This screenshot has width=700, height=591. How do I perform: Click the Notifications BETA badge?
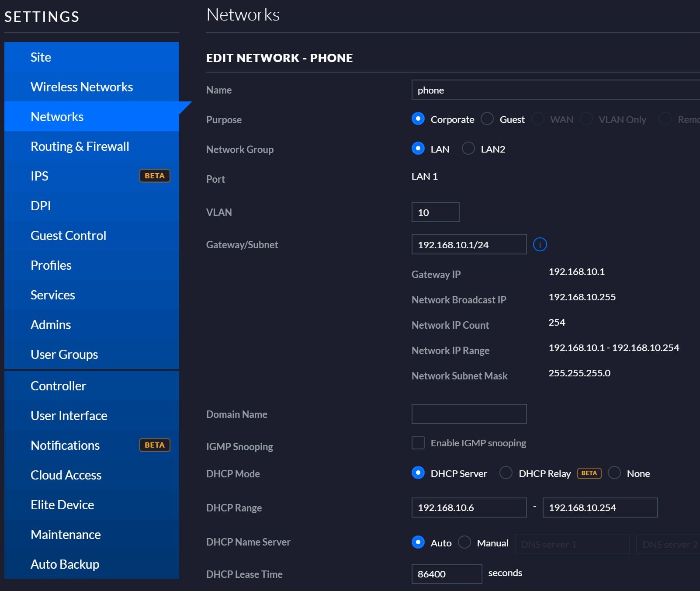[x=155, y=445]
